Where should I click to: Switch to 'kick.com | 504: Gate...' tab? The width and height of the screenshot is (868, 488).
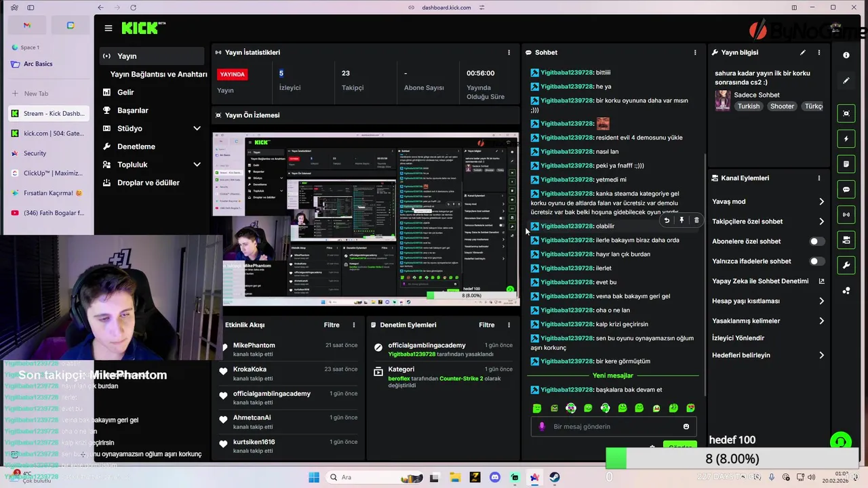pos(49,134)
